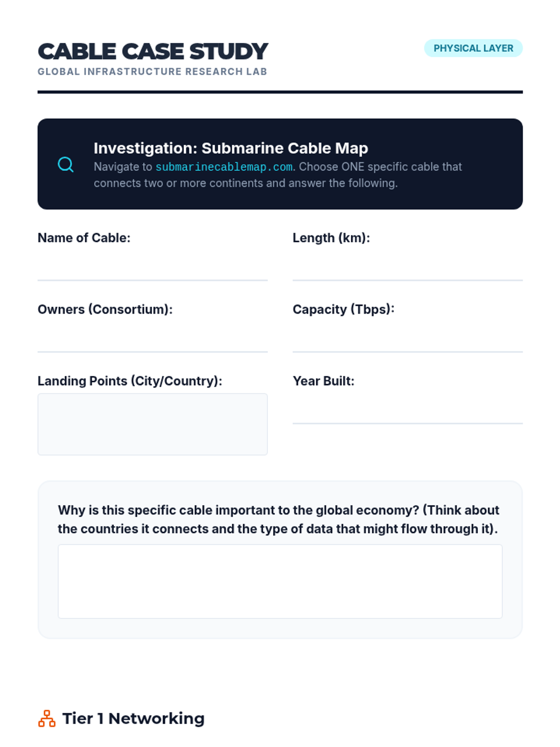Click the global economy answer text area

(x=280, y=581)
